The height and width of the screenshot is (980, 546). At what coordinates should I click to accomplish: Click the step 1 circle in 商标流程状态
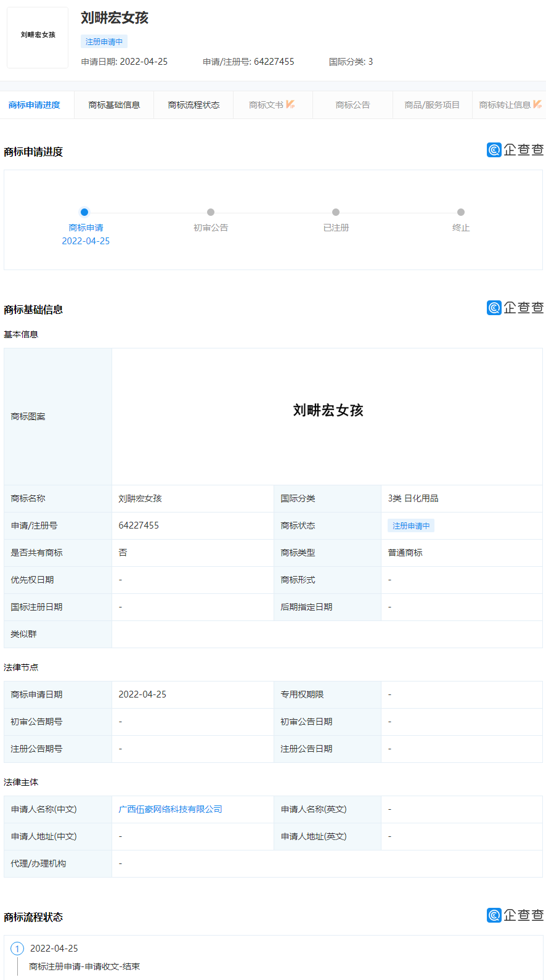(17, 949)
